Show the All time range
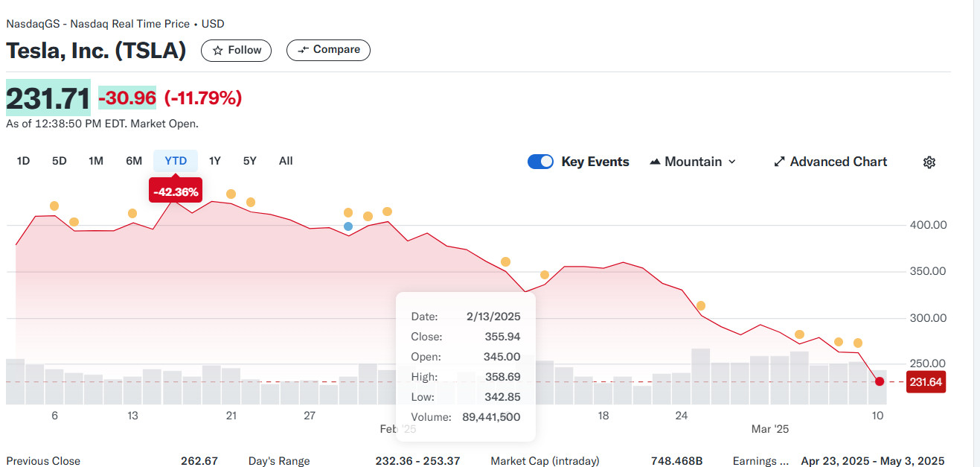 click(286, 161)
